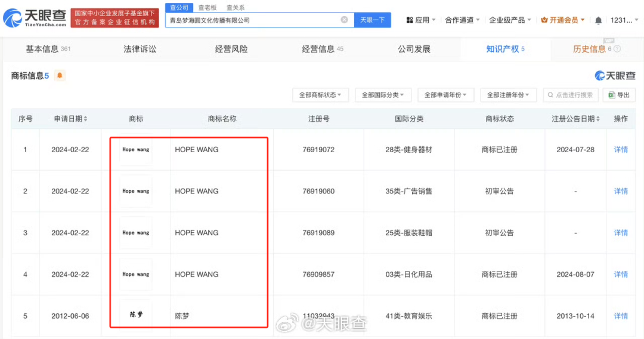Click the 2024-07-28 announcement date cell
The width and height of the screenshot is (644, 339).
coord(575,150)
